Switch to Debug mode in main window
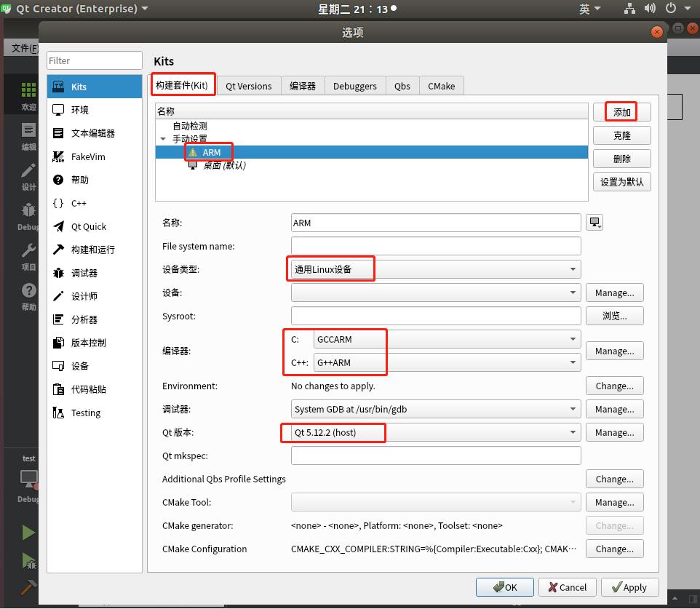Viewport: 700px width, 609px height. click(x=28, y=217)
